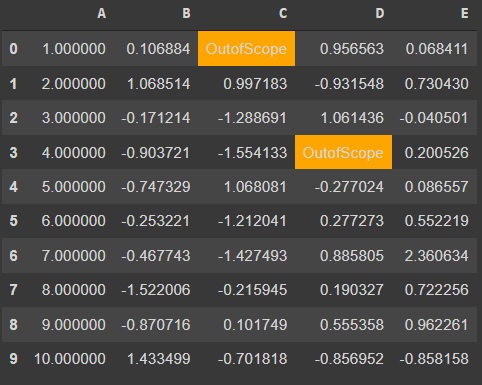The height and width of the screenshot is (385, 482).
Task: Select cell value -1.554133
Action: click(252, 153)
